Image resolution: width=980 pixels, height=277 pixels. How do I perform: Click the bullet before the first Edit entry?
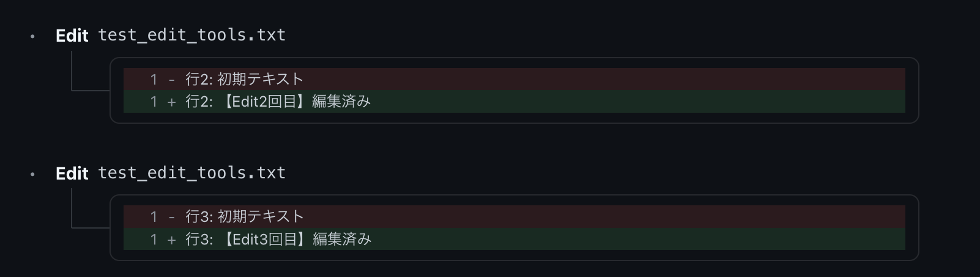pyautogui.click(x=32, y=37)
